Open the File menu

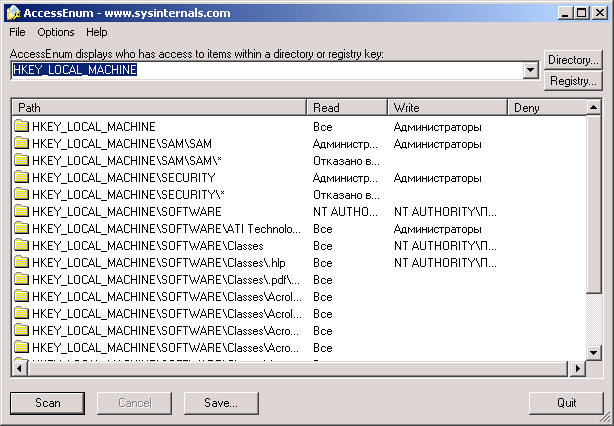17,32
